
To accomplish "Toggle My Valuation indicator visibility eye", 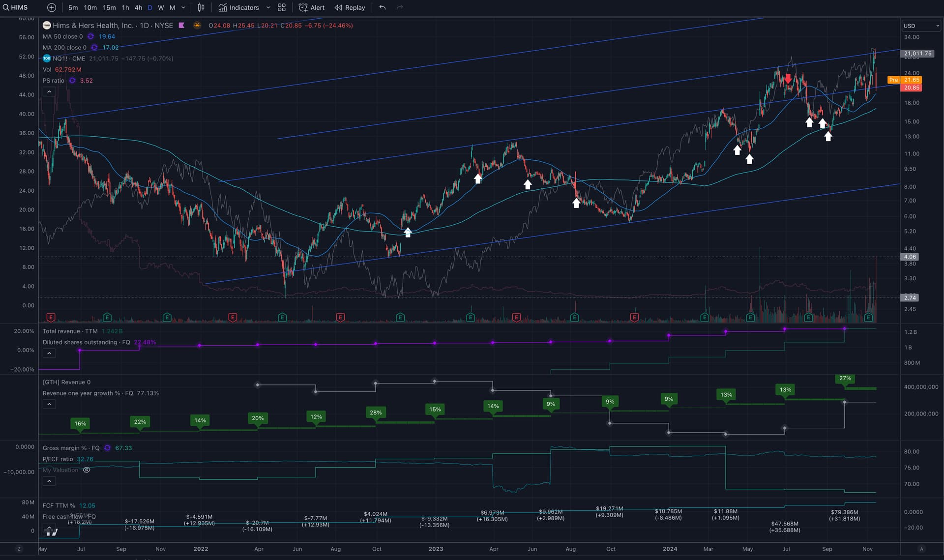I will click(x=87, y=470).
